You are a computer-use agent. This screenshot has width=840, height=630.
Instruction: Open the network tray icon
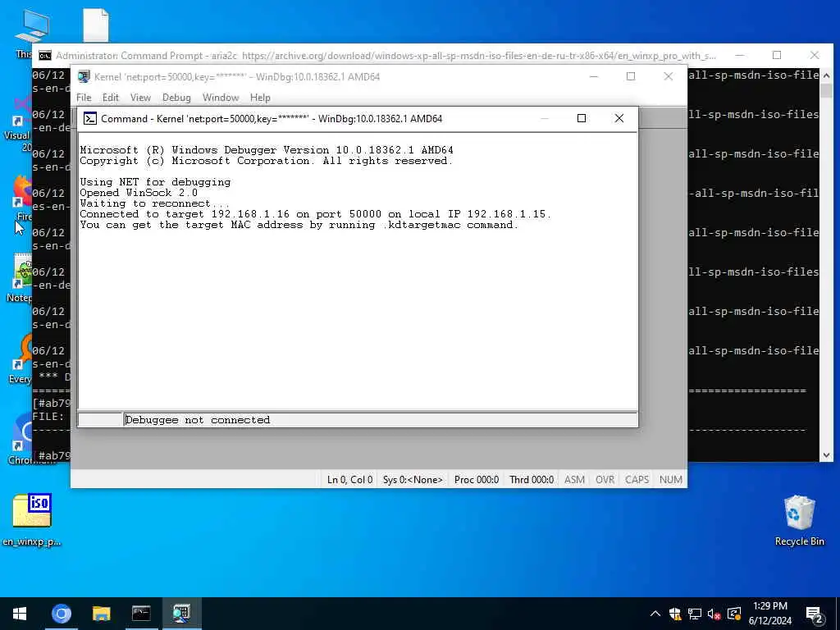(x=695, y=614)
